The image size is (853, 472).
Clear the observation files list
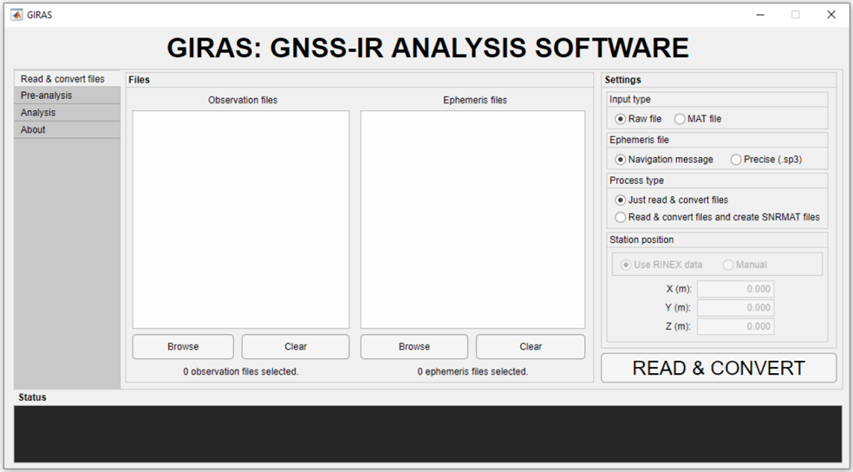[295, 347]
